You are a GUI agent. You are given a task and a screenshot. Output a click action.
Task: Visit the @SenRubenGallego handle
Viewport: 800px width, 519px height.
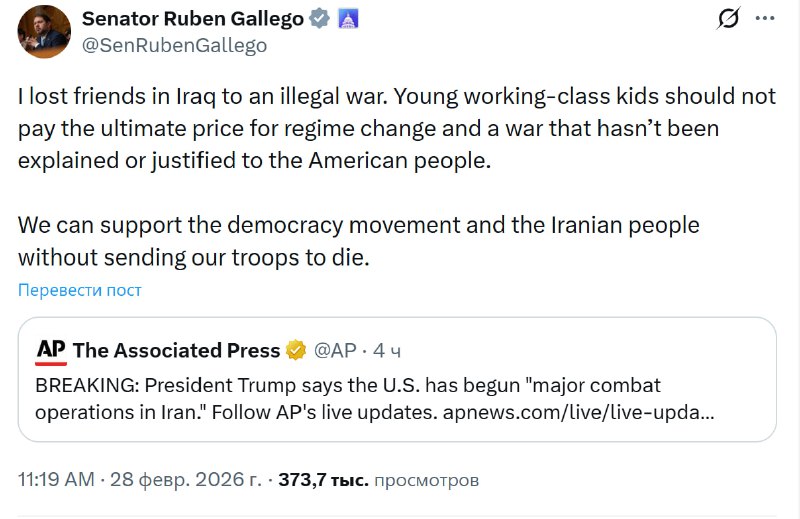[174, 45]
